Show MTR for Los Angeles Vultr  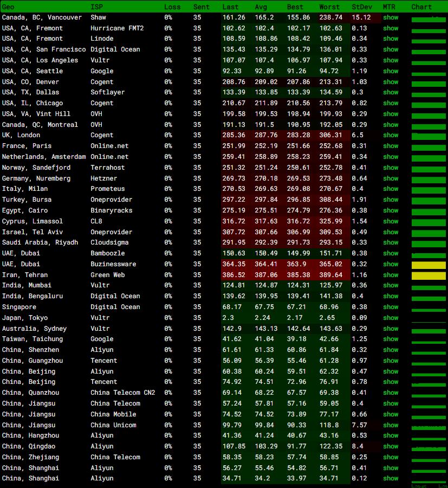[391, 60]
